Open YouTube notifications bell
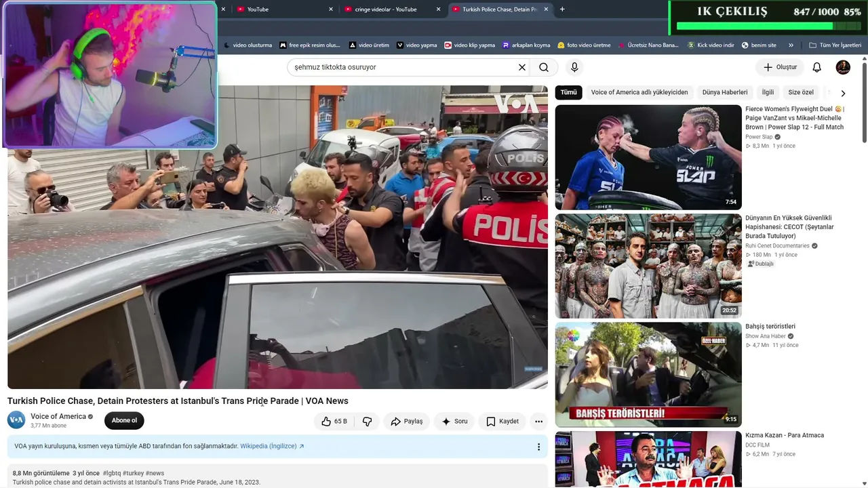This screenshot has width=868, height=488. [x=817, y=67]
